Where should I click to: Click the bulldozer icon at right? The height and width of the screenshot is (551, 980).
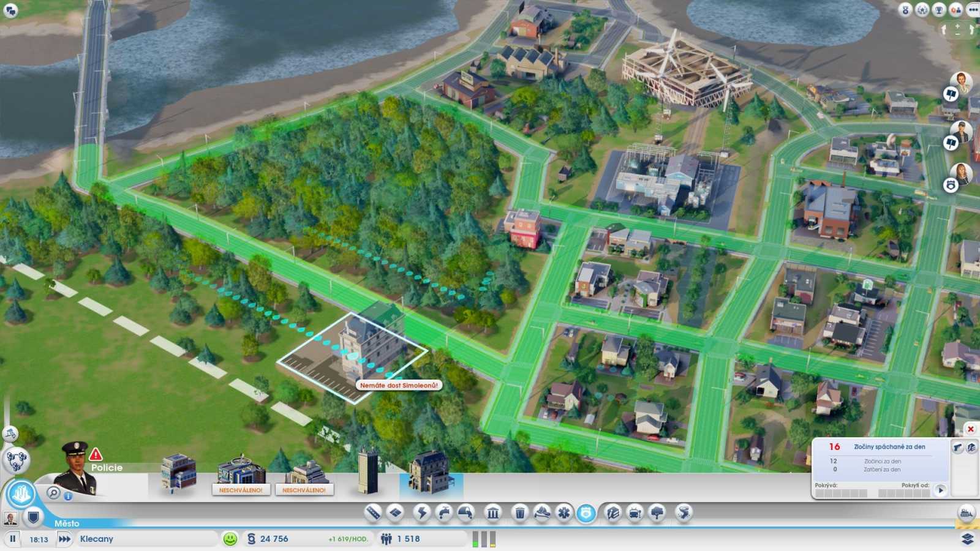[x=967, y=512]
